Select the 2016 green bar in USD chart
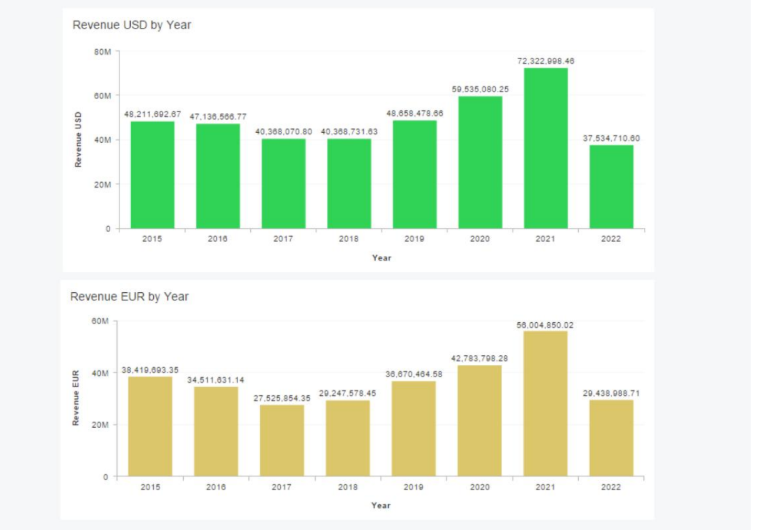Image resolution: width=763 pixels, height=530 pixels. 218,176
